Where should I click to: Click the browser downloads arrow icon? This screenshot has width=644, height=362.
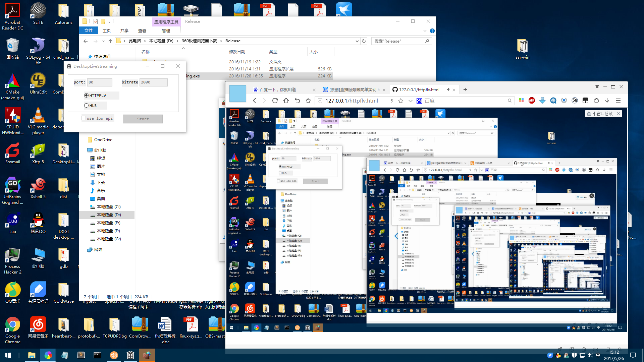point(607,101)
